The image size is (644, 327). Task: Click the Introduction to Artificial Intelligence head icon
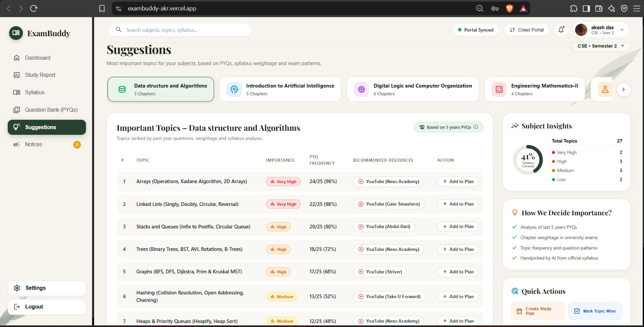coord(234,89)
